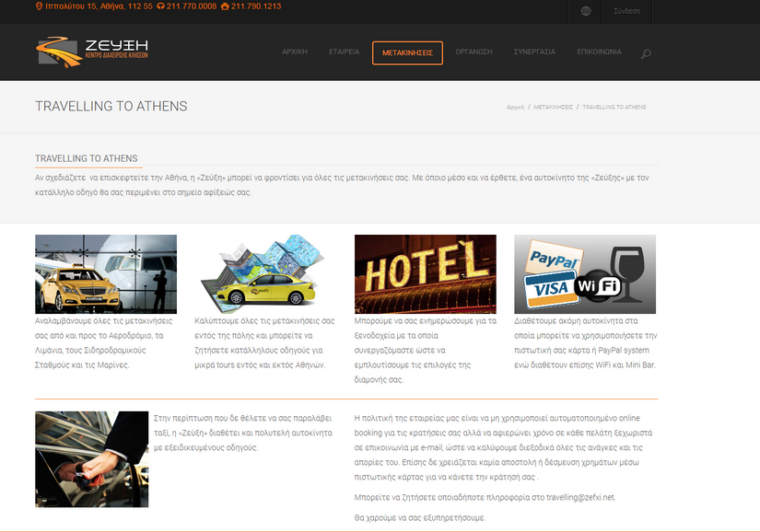Click the HOTEL neon sign image
The height and width of the screenshot is (532, 760).
pos(426,274)
